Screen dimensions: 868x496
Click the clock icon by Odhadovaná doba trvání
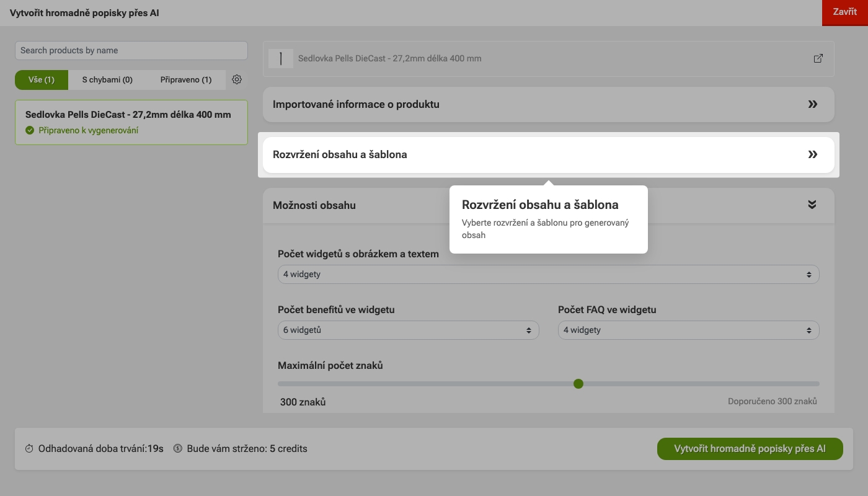point(29,448)
